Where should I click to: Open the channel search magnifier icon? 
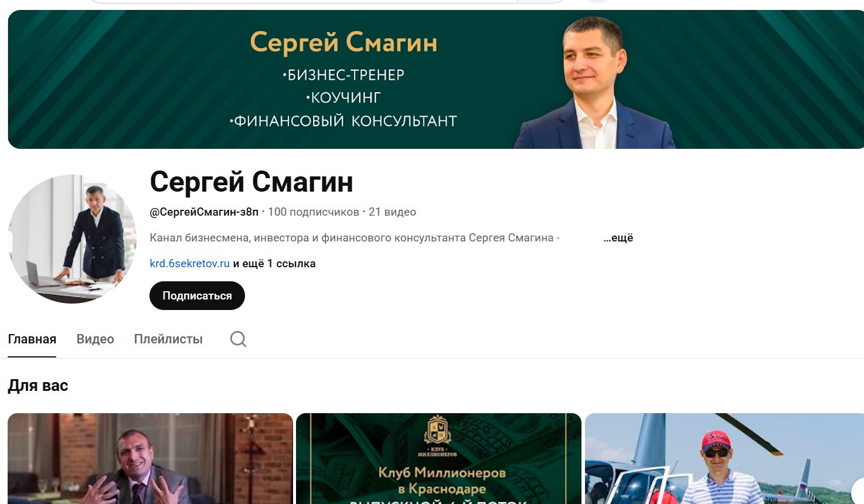coord(238,339)
